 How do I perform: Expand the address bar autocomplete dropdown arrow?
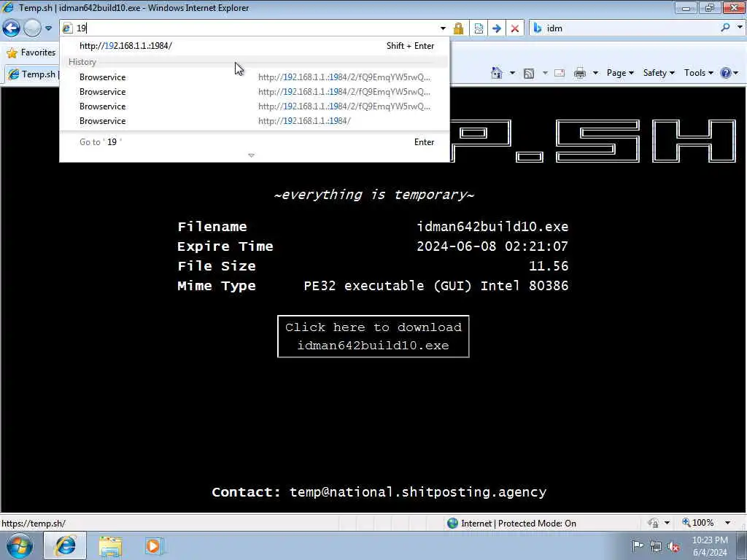coord(443,28)
